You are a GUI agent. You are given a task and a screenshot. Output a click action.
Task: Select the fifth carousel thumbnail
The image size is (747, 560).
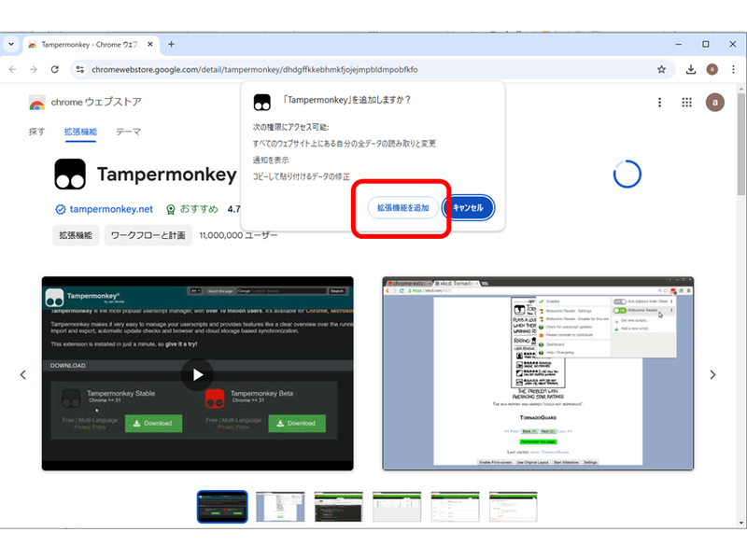(x=455, y=507)
